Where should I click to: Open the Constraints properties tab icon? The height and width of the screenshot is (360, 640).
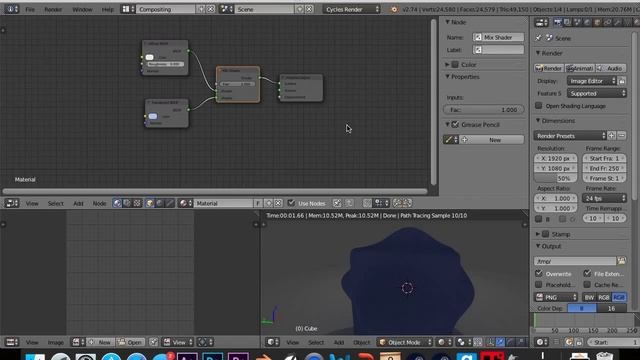point(607,23)
